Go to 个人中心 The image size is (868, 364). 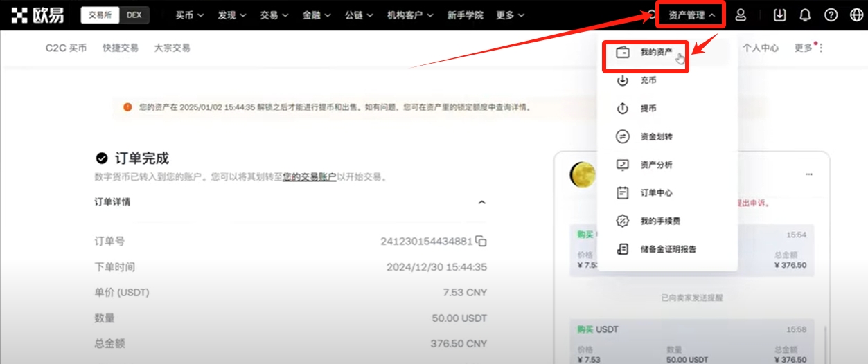click(761, 48)
